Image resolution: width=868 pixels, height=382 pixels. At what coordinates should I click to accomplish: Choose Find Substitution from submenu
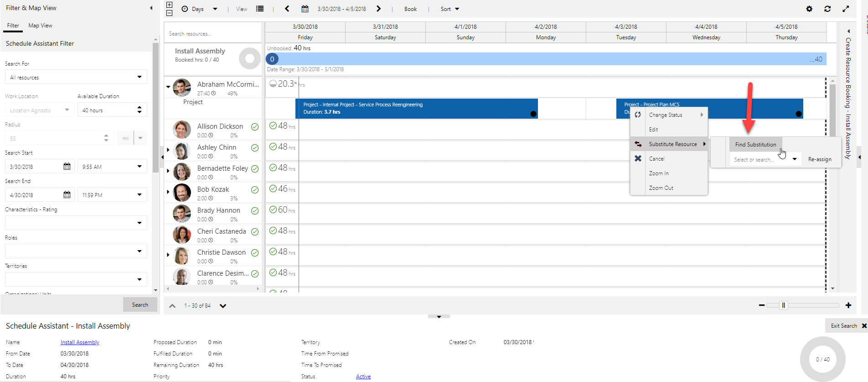pyautogui.click(x=755, y=144)
